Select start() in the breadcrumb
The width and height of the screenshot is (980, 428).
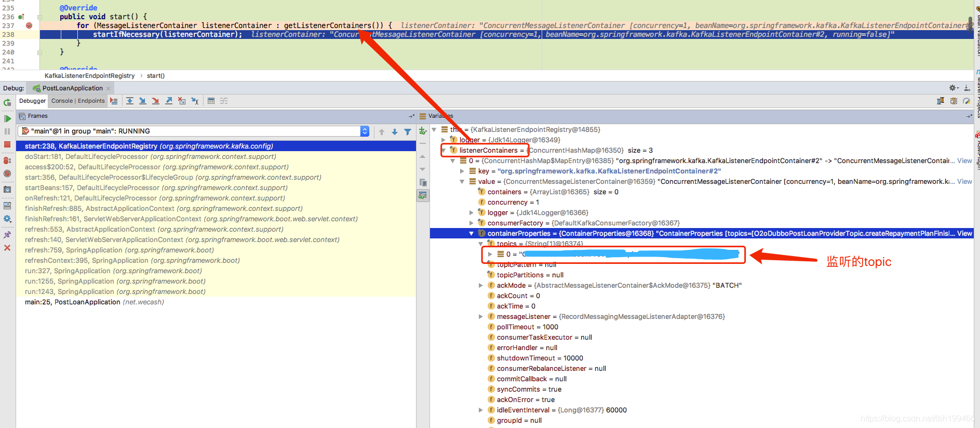[x=156, y=76]
